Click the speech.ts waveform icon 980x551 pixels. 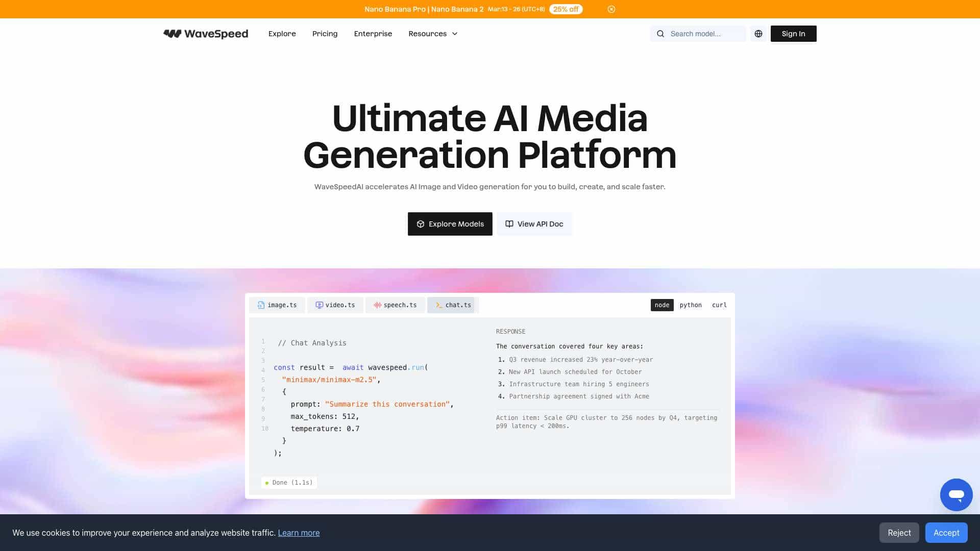pos(377,305)
